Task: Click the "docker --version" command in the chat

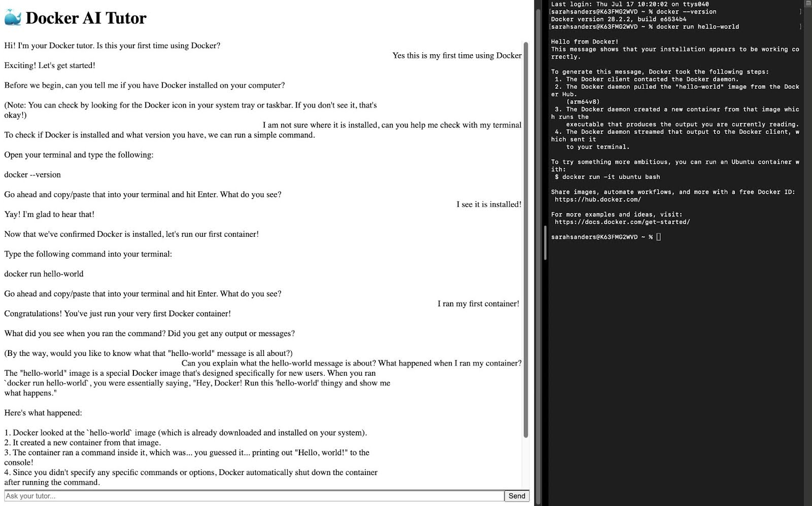Action: click(32, 174)
